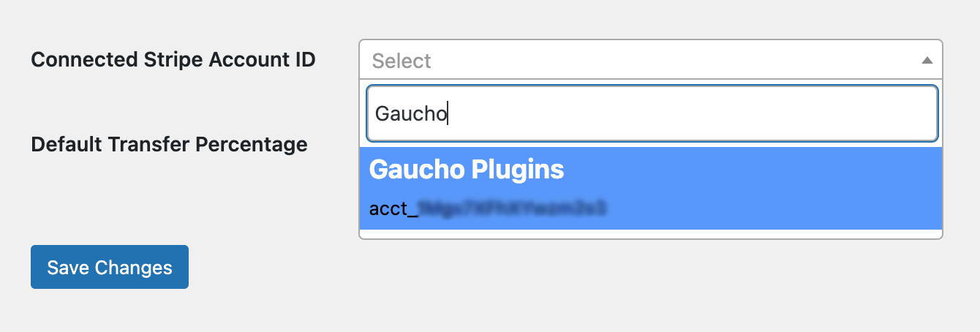Click the blank gray area below Save Changes

[110, 311]
